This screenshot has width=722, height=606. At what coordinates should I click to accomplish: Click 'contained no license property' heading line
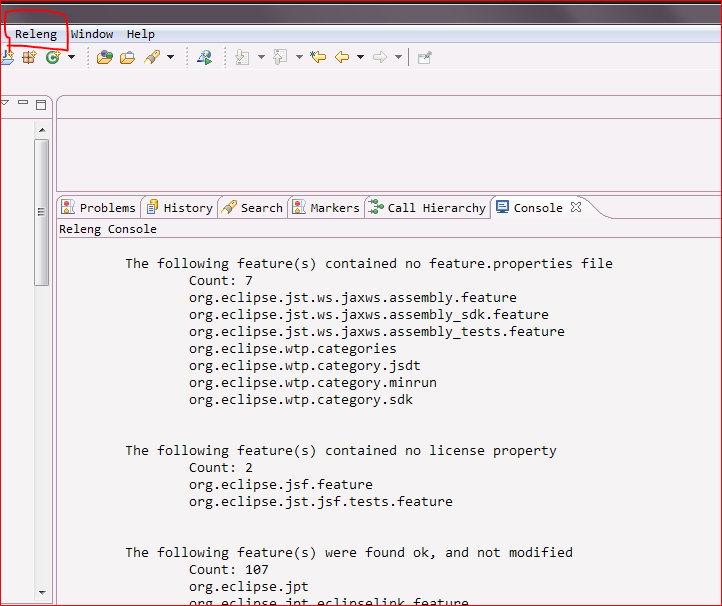coord(341,451)
